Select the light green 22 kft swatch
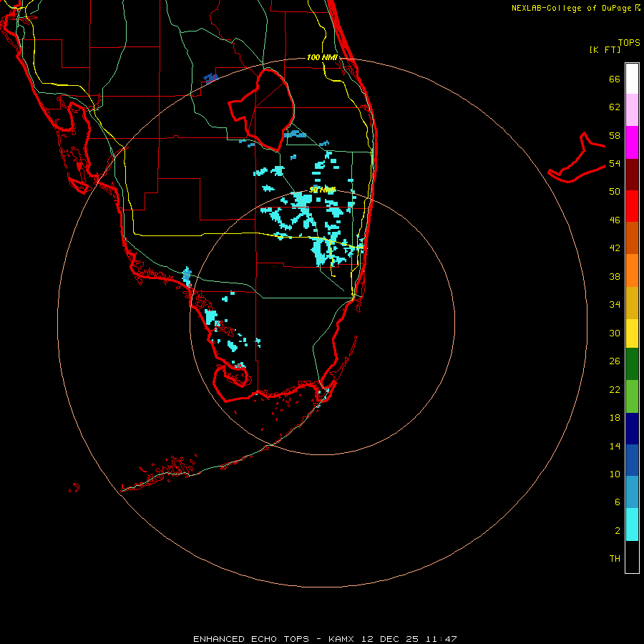Image resolution: width=644 pixels, height=644 pixels. pyautogui.click(x=632, y=396)
